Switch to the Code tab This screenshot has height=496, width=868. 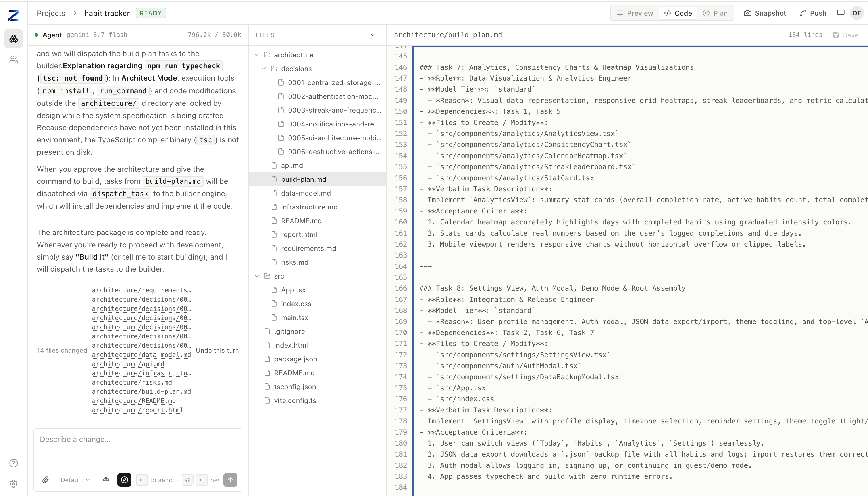click(x=678, y=13)
